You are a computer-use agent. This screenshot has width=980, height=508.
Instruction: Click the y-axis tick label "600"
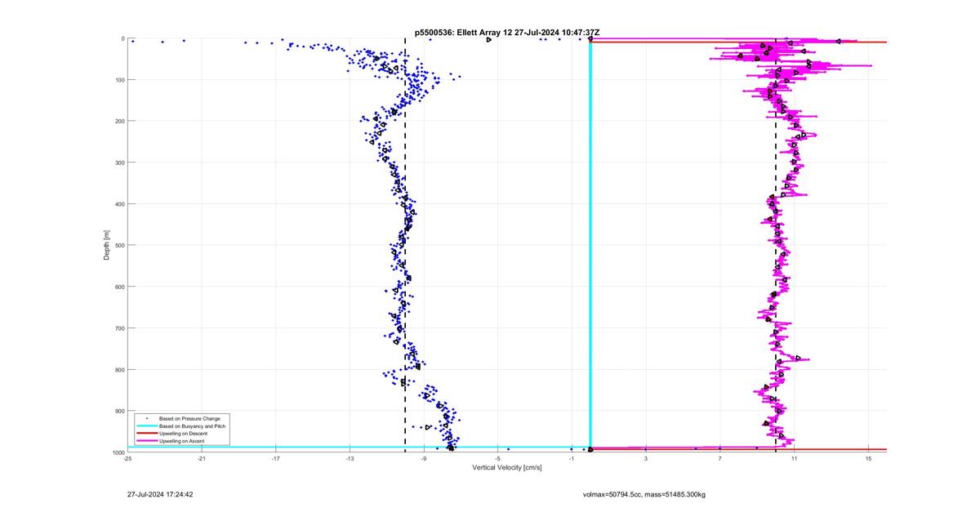point(119,287)
